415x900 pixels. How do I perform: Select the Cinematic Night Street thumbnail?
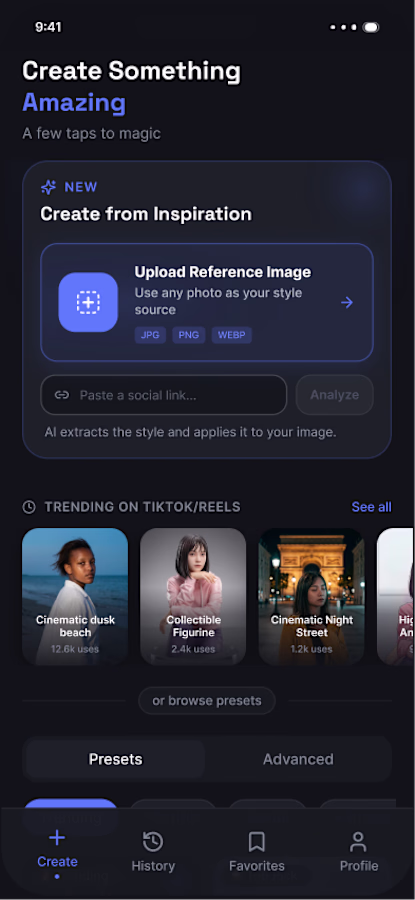(312, 596)
